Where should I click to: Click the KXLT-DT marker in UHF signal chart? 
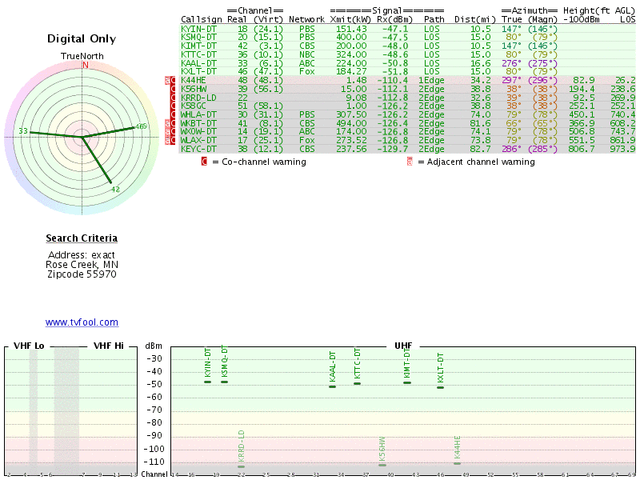(x=440, y=387)
